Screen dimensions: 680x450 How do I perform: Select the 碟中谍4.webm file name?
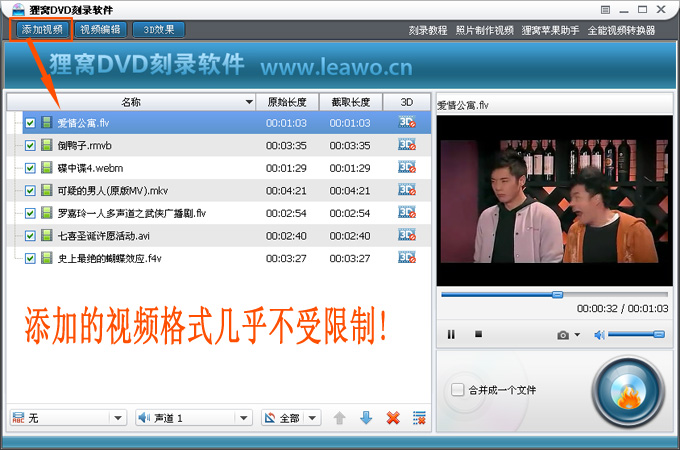[x=90, y=168]
